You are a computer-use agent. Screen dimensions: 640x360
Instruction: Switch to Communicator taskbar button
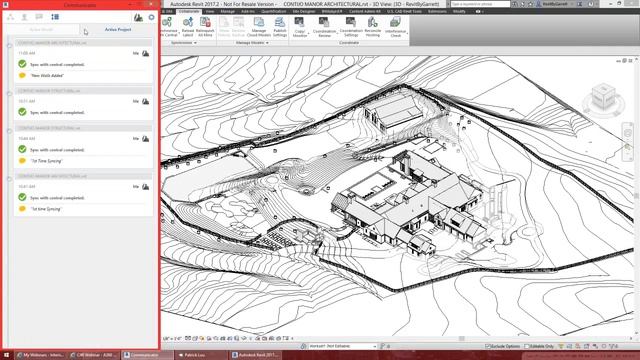click(147, 355)
